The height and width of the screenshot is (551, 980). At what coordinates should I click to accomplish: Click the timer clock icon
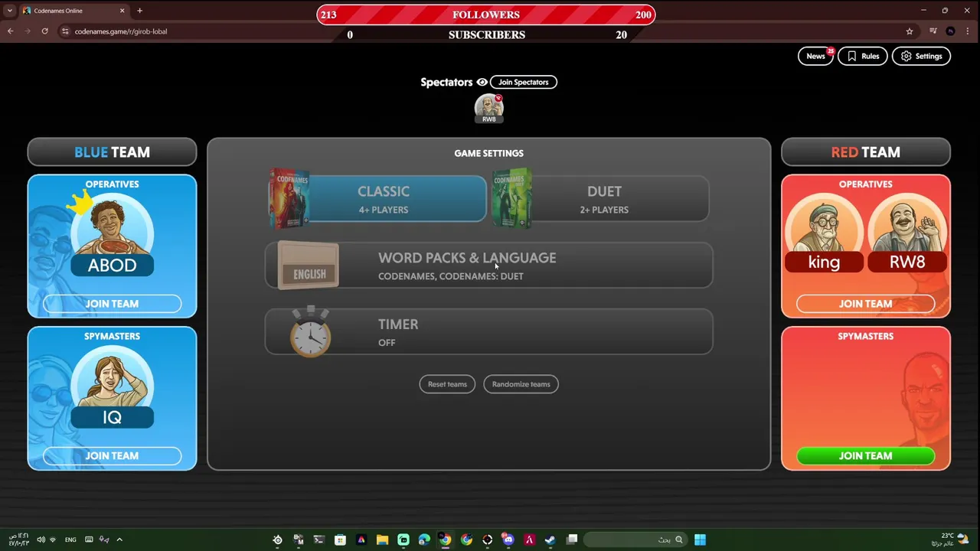pyautogui.click(x=310, y=331)
